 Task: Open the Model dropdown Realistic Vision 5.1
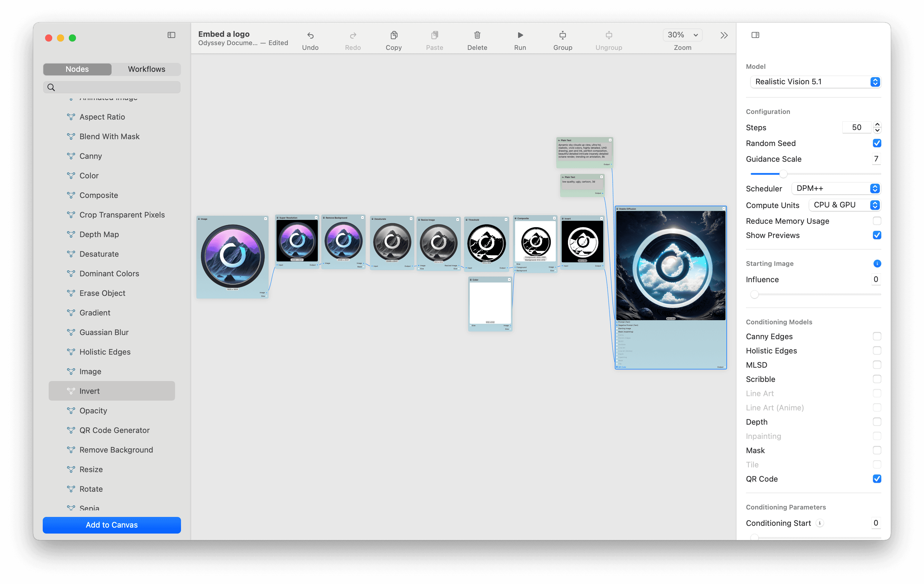tap(815, 82)
